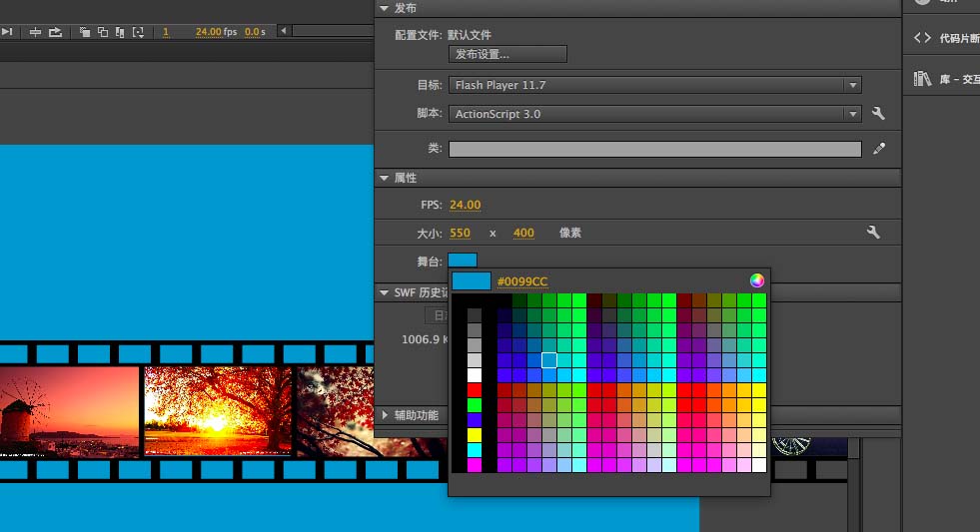Expand the 辅助功能 section
Viewport: 980px width, 532px height.
point(385,414)
